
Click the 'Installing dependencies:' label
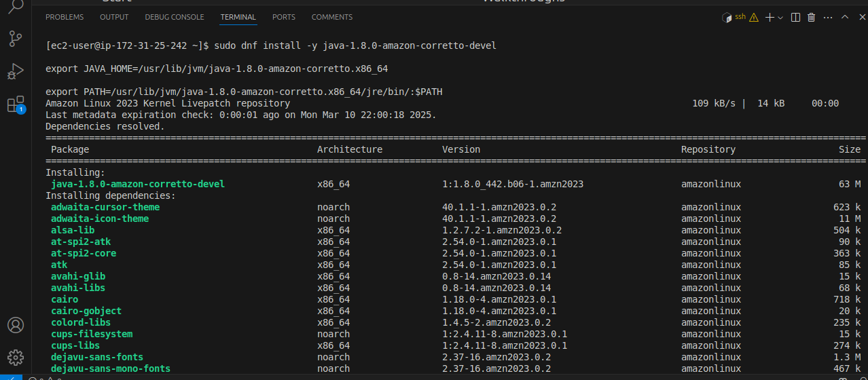pyautogui.click(x=111, y=196)
